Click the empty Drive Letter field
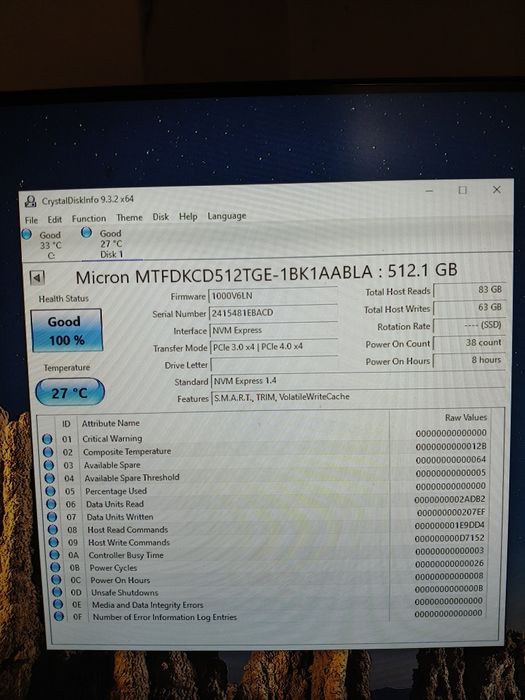Screen dimensions: 525x700 pos(274,364)
